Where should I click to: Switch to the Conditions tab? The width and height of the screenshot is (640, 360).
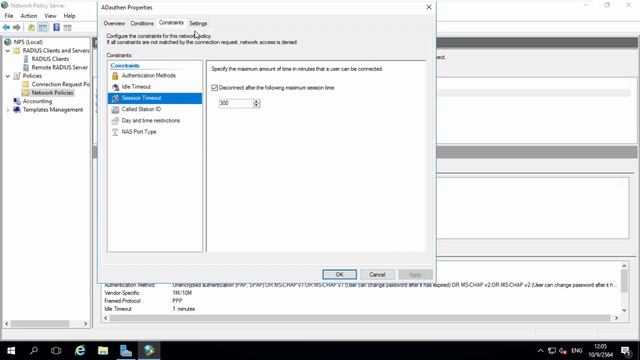click(x=142, y=24)
